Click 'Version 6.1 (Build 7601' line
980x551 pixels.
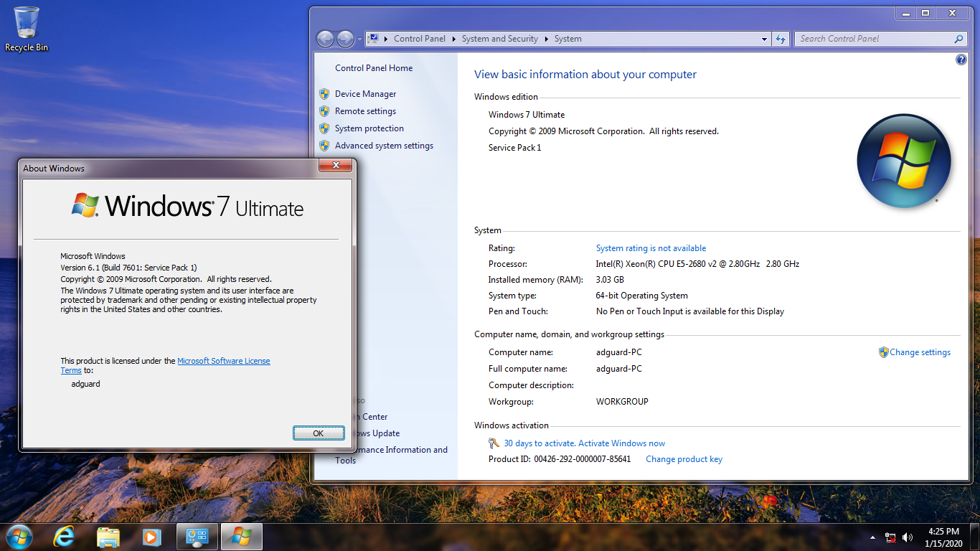pyautogui.click(x=128, y=268)
